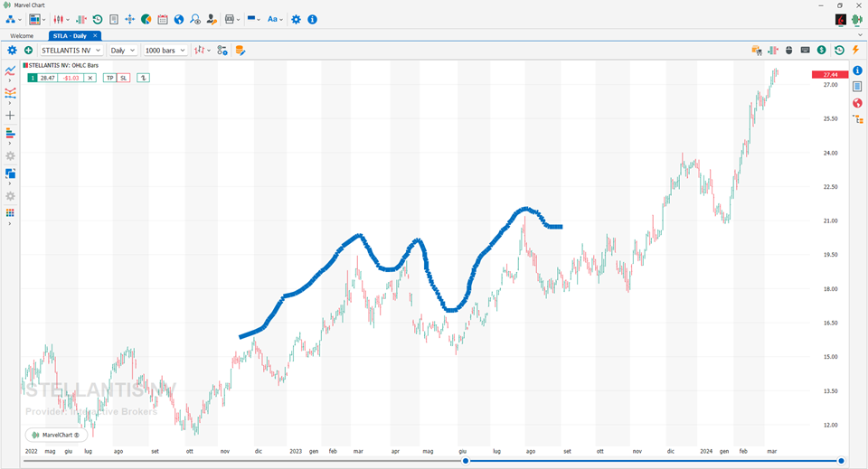Click the orange lightning bolt icon
The height and width of the screenshot is (469, 868).
tap(856, 51)
